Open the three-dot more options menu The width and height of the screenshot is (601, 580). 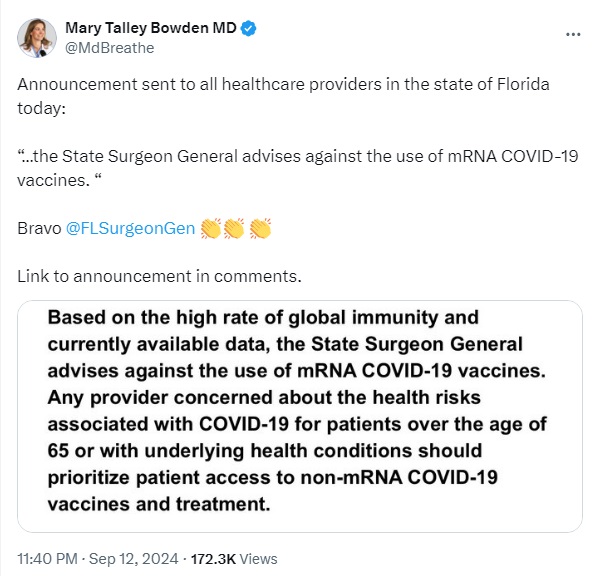(x=573, y=35)
